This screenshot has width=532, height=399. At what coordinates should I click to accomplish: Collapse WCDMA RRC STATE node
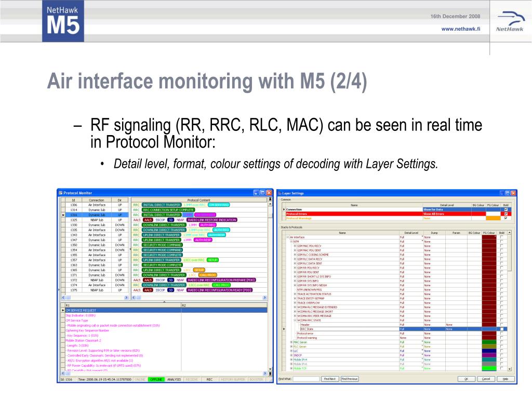point(295,320)
